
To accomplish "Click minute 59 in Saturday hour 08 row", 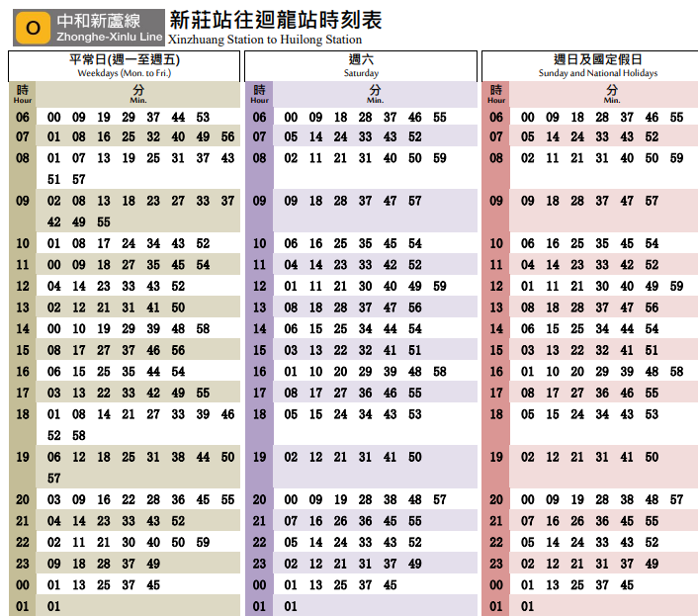I will pyautogui.click(x=440, y=158).
